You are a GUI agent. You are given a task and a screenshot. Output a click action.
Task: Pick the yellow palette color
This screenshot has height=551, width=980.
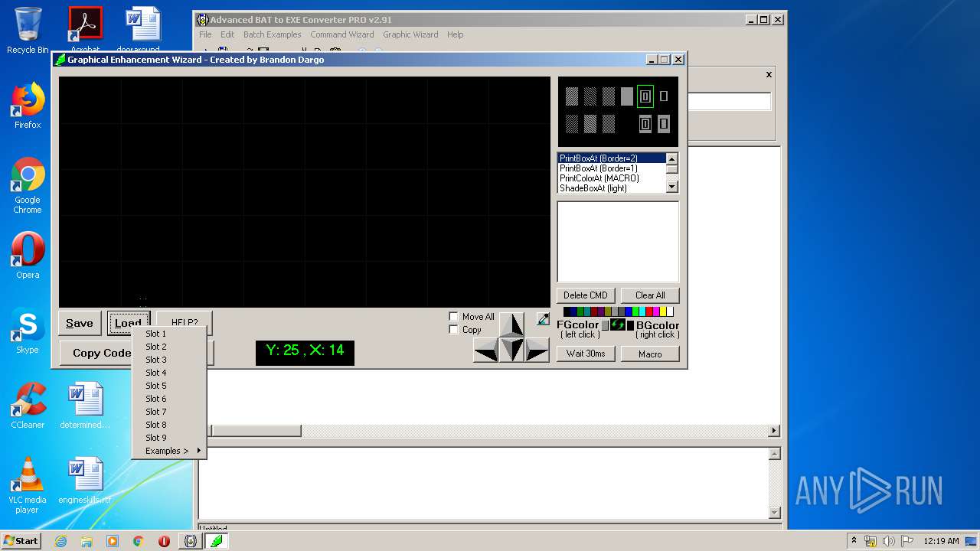pyautogui.click(x=663, y=311)
